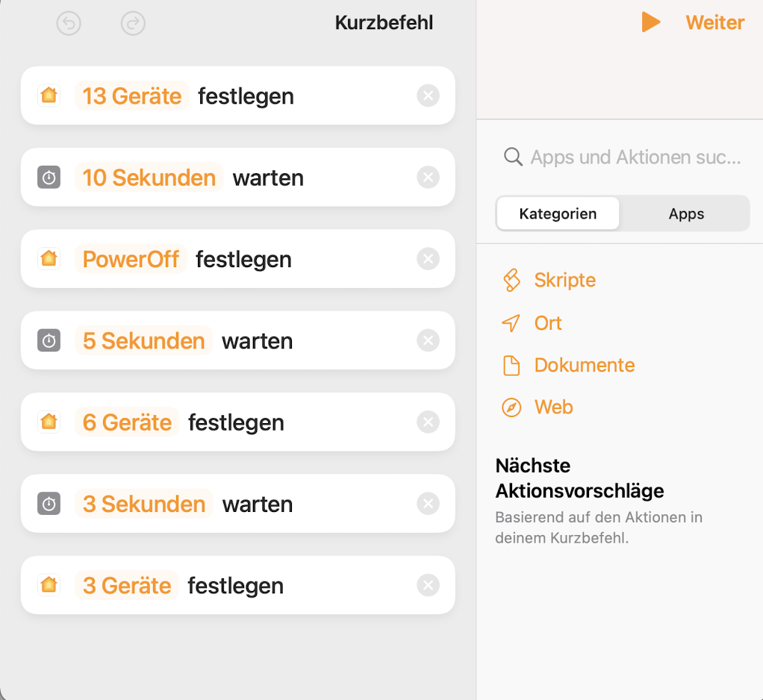Select the Kategorien tab
This screenshot has width=763, height=700.
[558, 214]
